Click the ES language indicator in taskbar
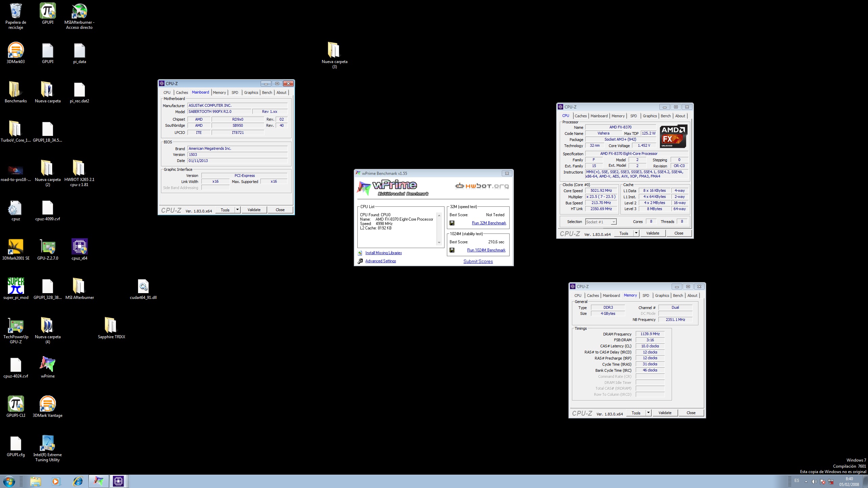This screenshot has height=488, width=868. click(797, 481)
